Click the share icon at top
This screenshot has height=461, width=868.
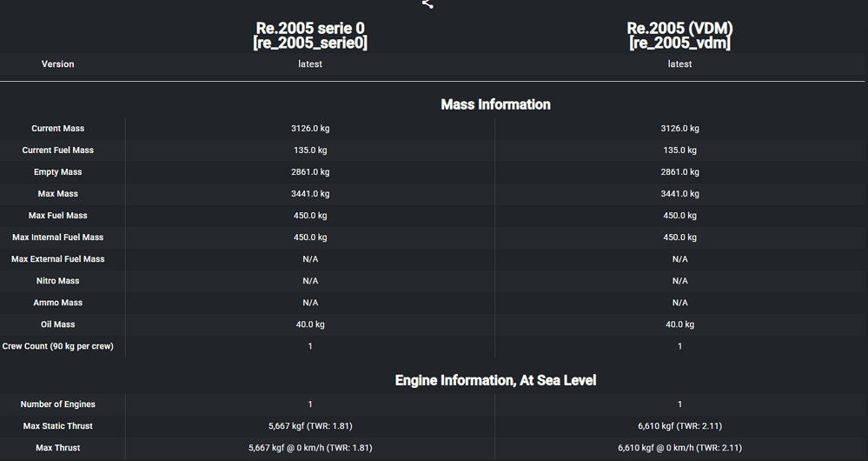427,3
